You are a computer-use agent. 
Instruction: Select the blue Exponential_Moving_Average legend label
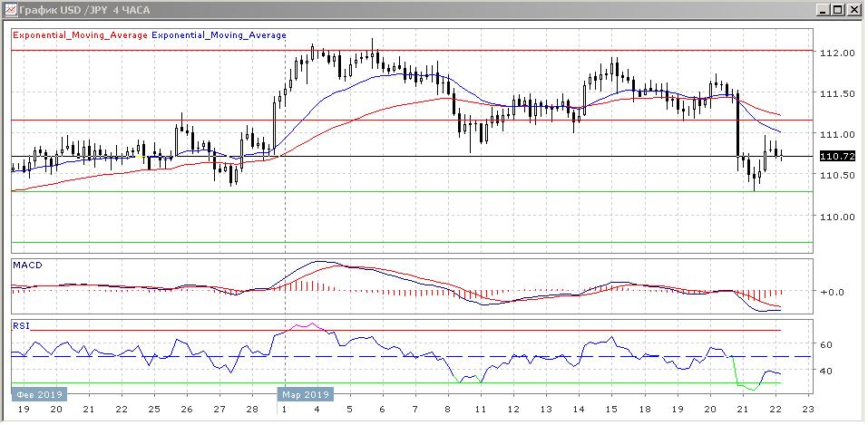219,35
